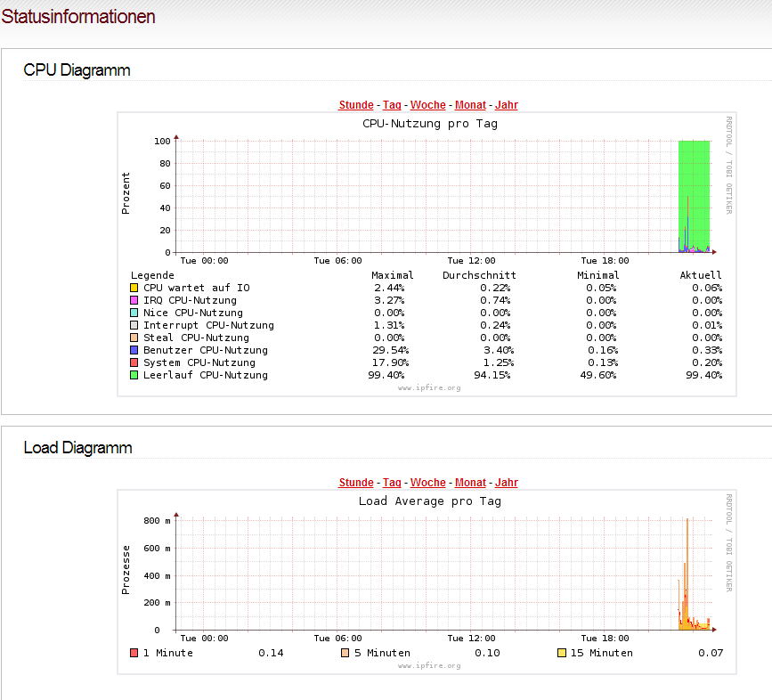Click green Leerlauf CPU-Nutzung legend swatch

pyautogui.click(x=134, y=375)
